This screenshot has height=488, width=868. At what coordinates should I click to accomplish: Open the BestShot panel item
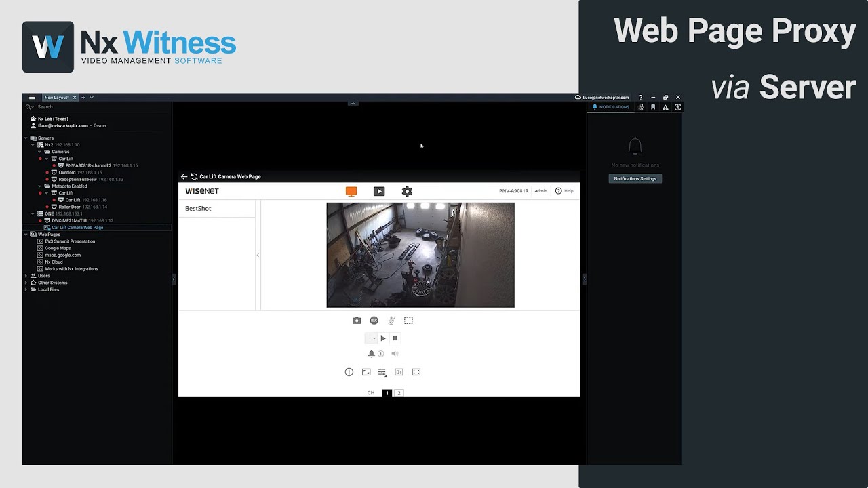198,208
